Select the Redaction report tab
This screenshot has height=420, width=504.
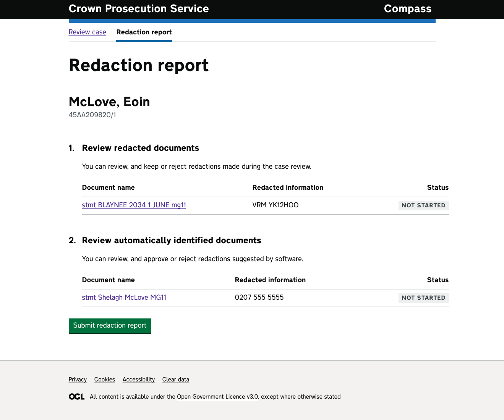point(144,32)
